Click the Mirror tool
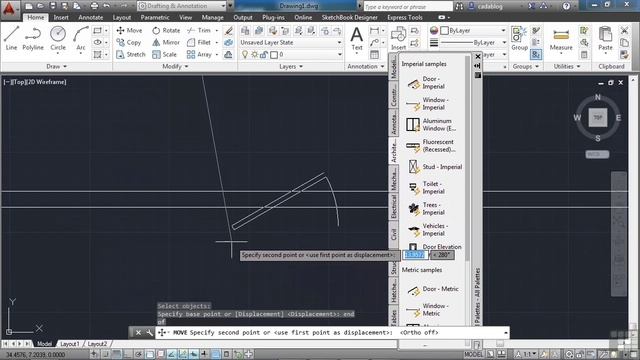640x360 pixels. (166, 42)
